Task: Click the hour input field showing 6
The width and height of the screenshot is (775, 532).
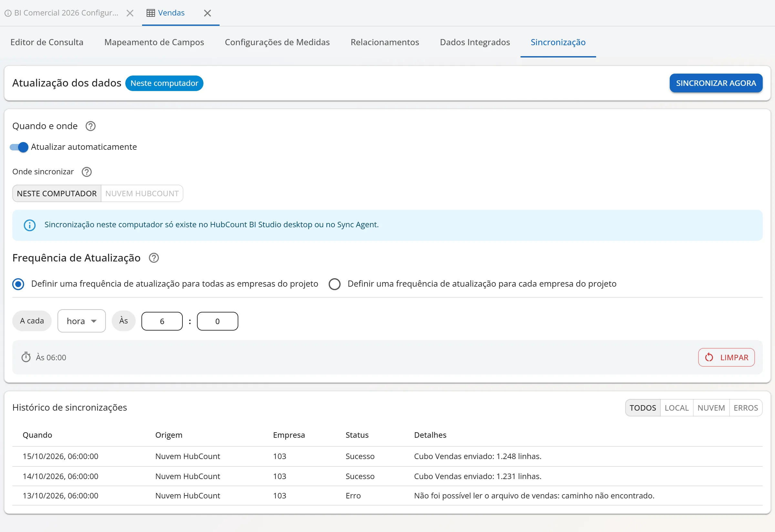Action: click(x=162, y=321)
